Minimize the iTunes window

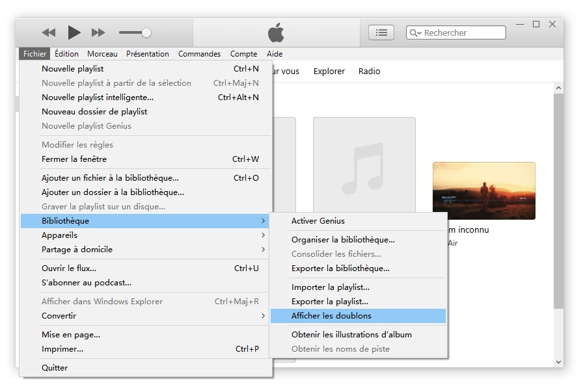[x=520, y=24]
